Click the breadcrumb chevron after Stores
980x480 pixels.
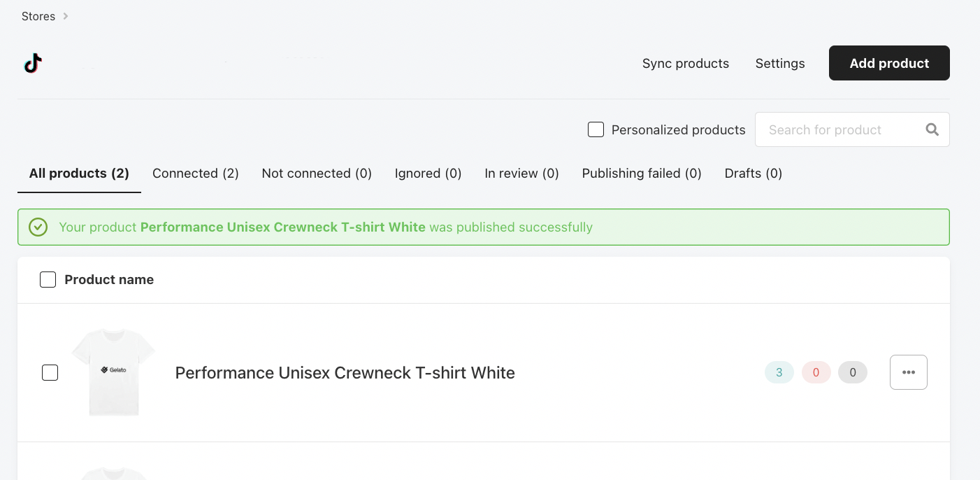(x=66, y=16)
